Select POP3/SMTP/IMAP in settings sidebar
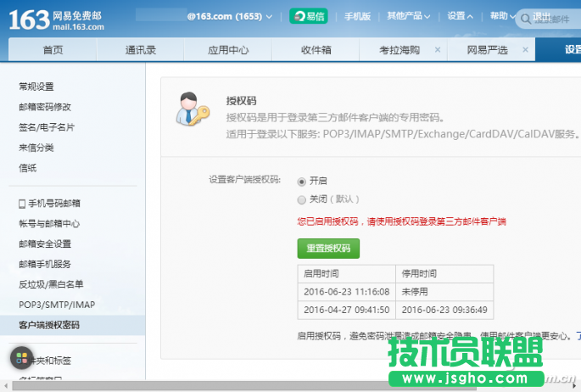Viewport: 581px width, 392px height. [x=56, y=305]
